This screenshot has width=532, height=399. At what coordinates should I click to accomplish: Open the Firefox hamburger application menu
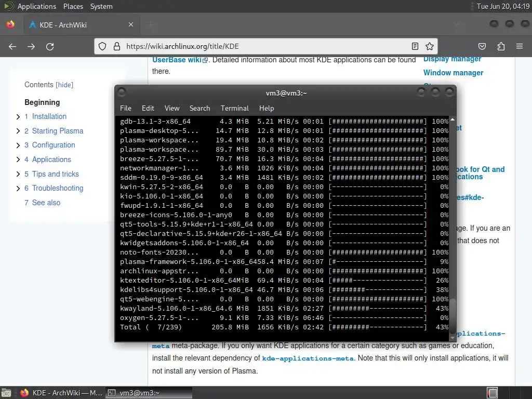(520, 46)
